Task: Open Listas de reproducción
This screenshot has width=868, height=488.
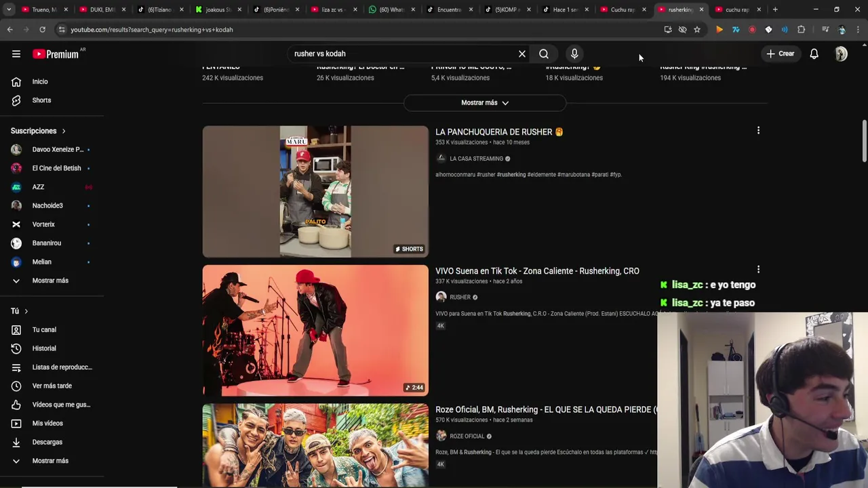Action: tap(52, 367)
